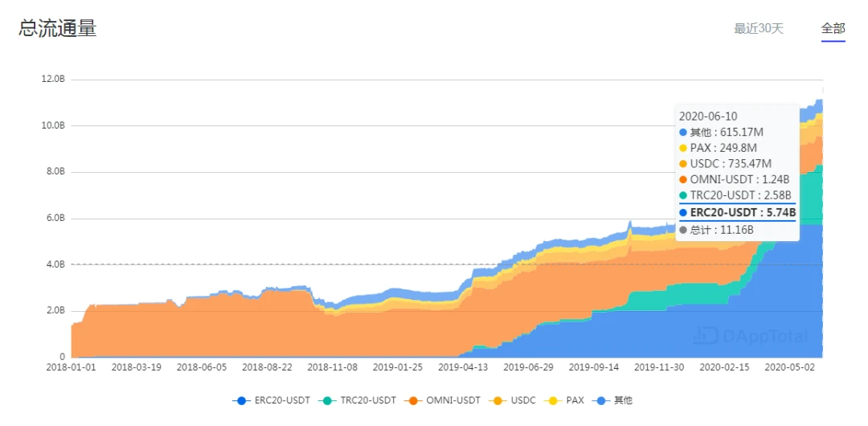Hide the USDC series via legend
This screenshot has width=868, height=426.
[x=512, y=400]
